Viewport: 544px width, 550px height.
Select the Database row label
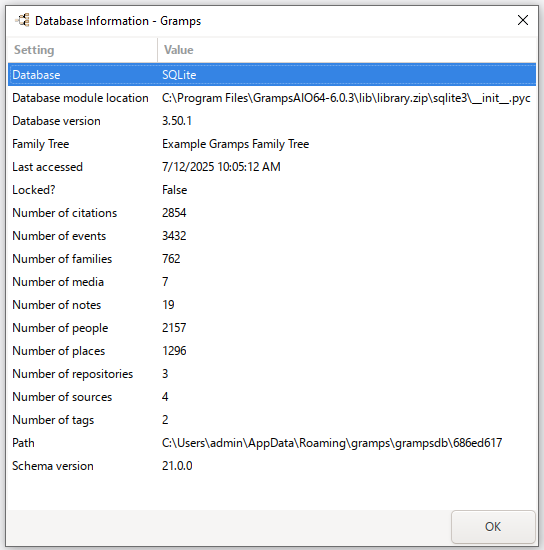click(36, 75)
